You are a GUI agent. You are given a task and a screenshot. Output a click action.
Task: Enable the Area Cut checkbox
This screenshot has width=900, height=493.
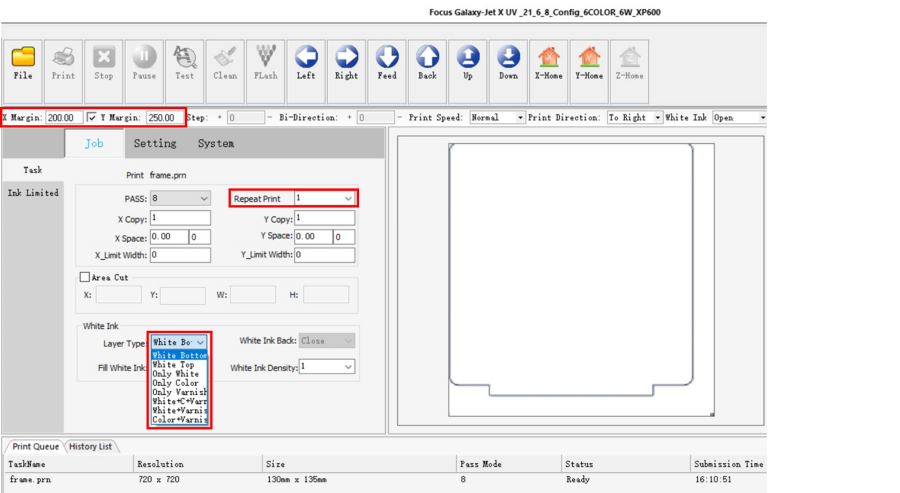pyautogui.click(x=85, y=277)
